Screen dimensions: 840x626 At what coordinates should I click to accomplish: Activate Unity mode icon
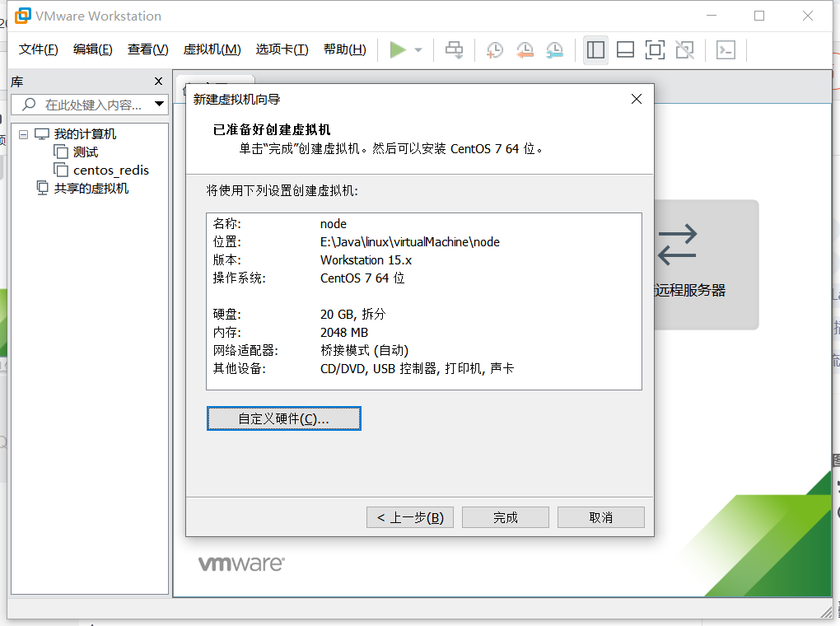684,50
